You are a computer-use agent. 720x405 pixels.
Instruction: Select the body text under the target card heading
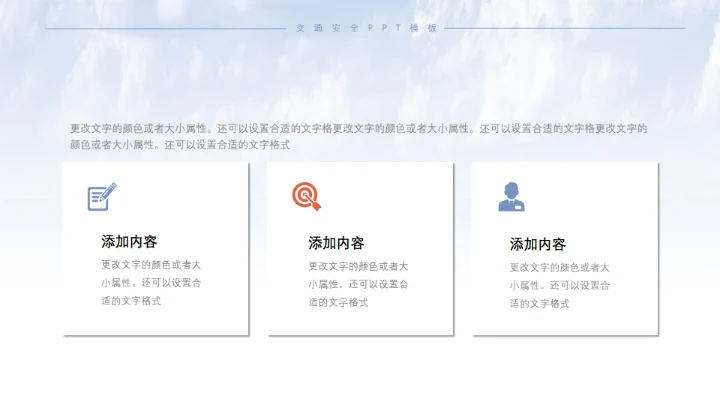358,284
